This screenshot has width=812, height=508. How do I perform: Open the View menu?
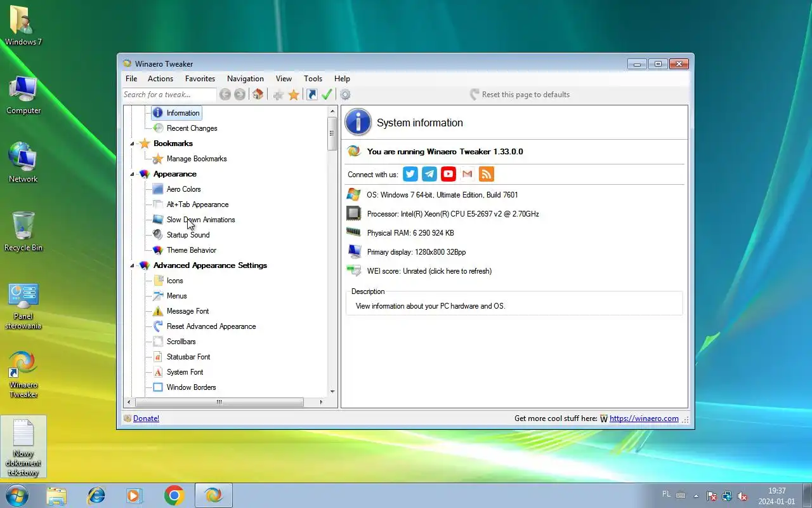click(x=284, y=79)
